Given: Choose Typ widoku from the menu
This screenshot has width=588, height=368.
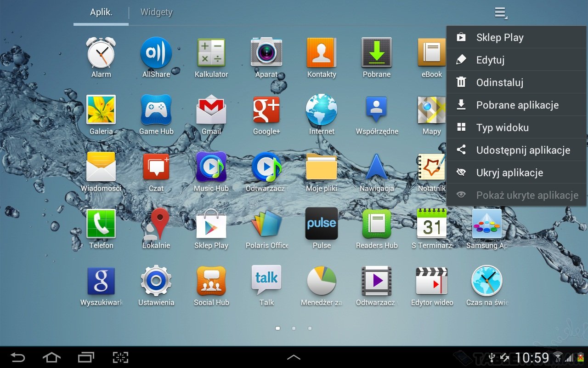Looking at the screenshot, I should pyautogui.click(x=502, y=128).
